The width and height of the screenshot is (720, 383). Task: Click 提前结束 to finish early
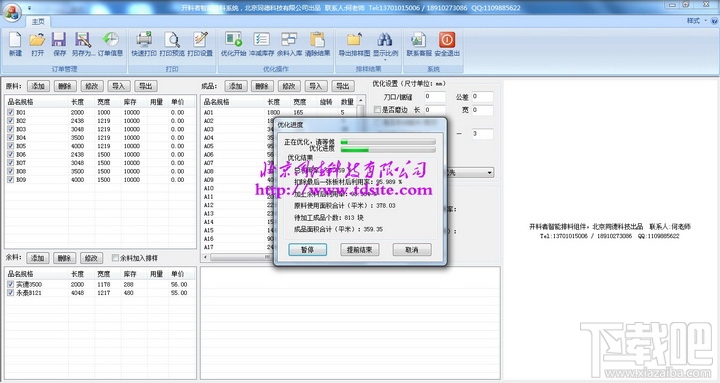360,250
